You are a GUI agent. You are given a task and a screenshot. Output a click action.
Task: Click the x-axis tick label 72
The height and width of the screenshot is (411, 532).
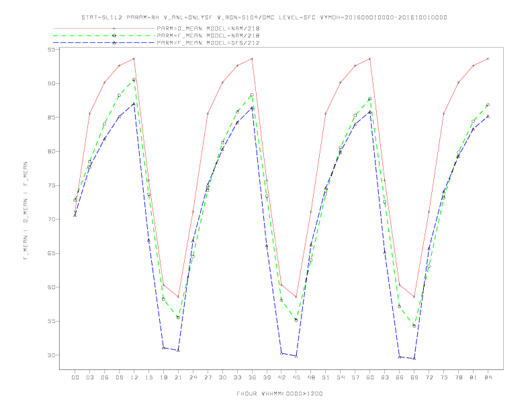pos(429,377)
